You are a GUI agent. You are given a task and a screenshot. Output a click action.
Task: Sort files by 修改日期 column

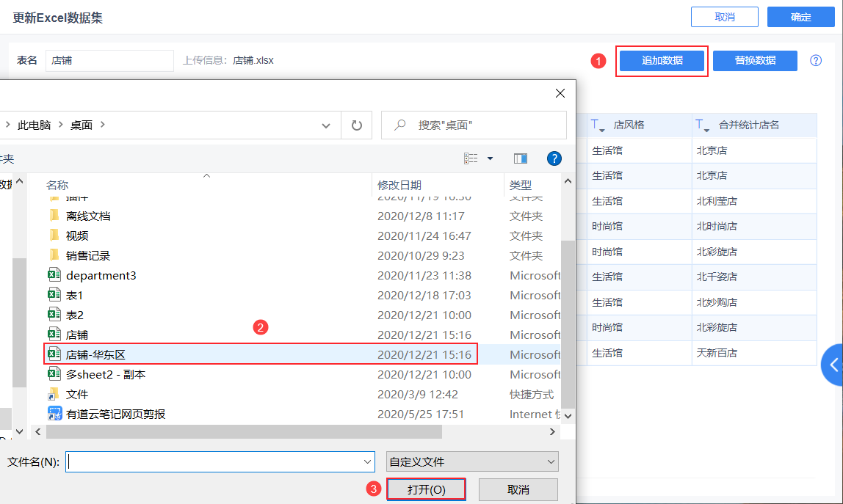pyautogui.click(x=399, y=186)
